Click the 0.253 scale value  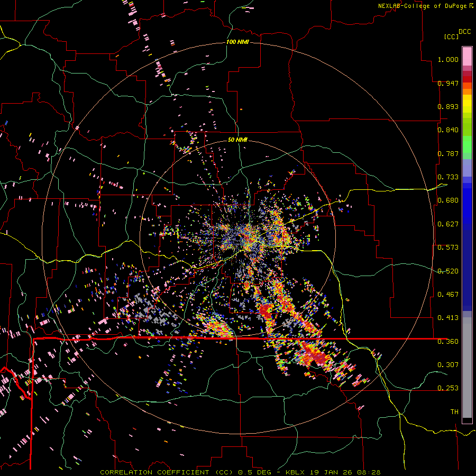(448, 388)
